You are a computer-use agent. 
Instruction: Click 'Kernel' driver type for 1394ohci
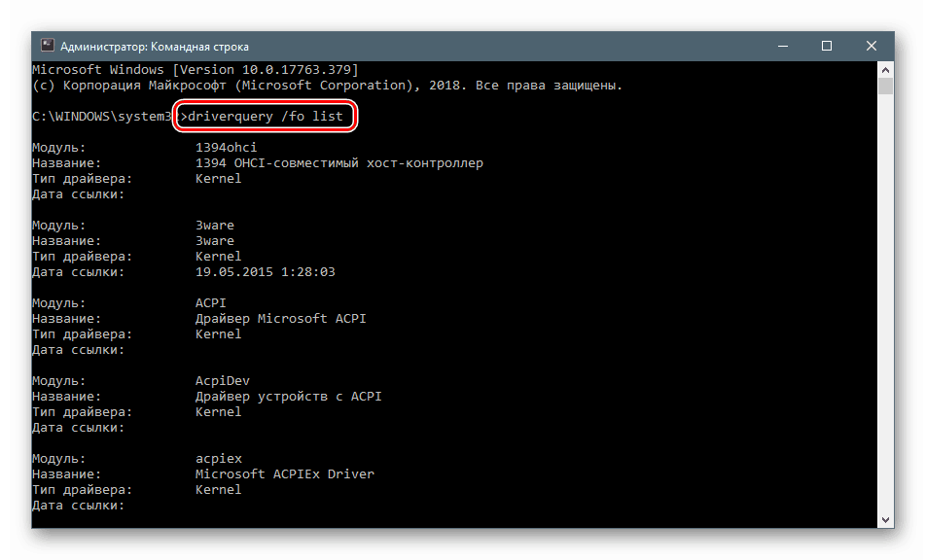pyautogui.click(x=219, y=178)
